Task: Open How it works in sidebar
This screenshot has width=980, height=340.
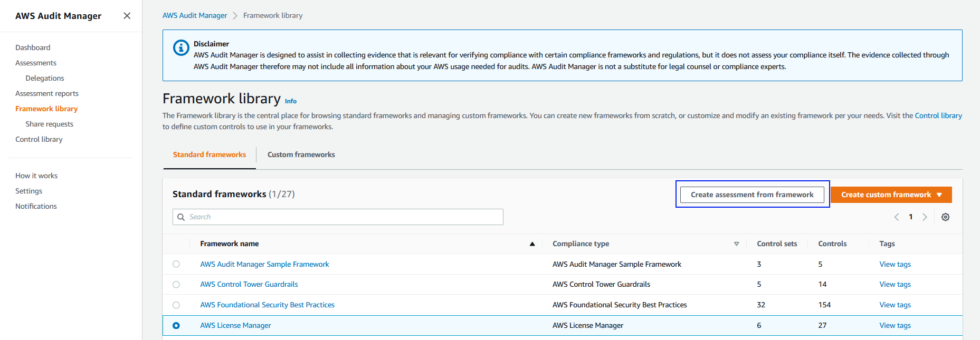Action: [36, 176]
